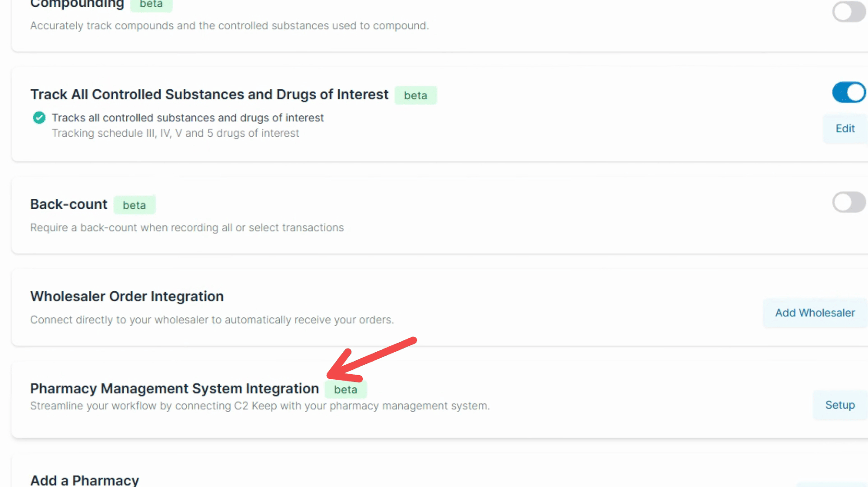Click beta badge beside Track All Controlled Substances

click(x=416, y=96)
